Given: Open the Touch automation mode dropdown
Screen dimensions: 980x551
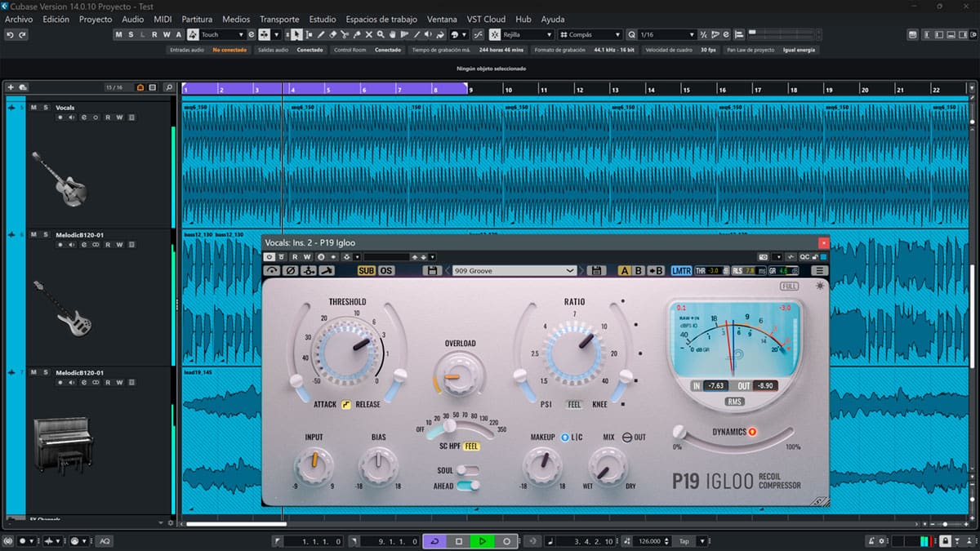Looking at the screenshot, I should click(221, 35).
